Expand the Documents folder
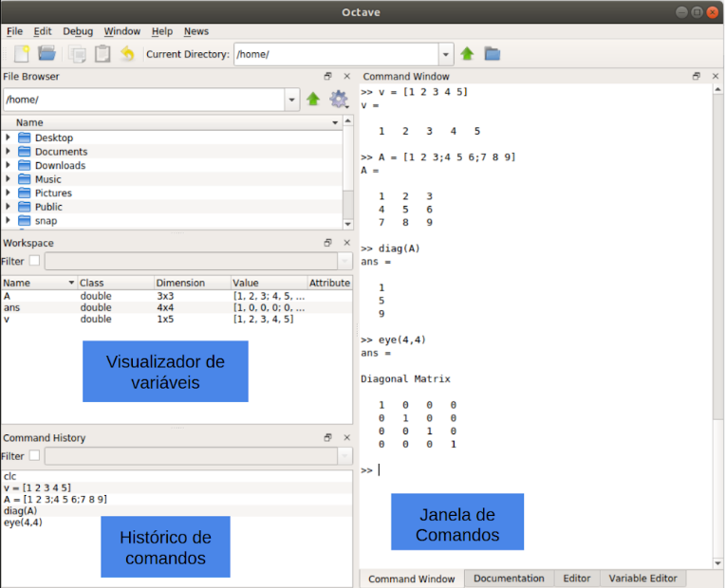Image resolution: width=725 pixels, height=588 pixels. [x=8, y=151]
